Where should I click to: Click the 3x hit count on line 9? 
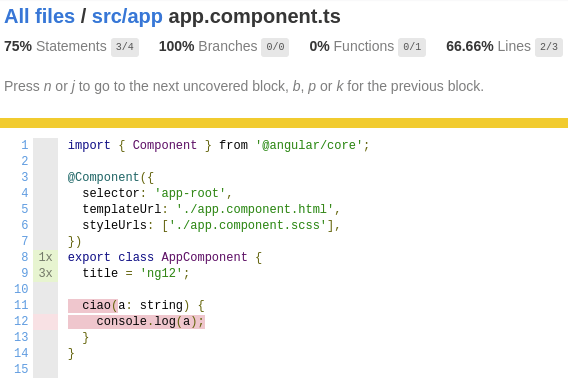[x=46, y=273]
